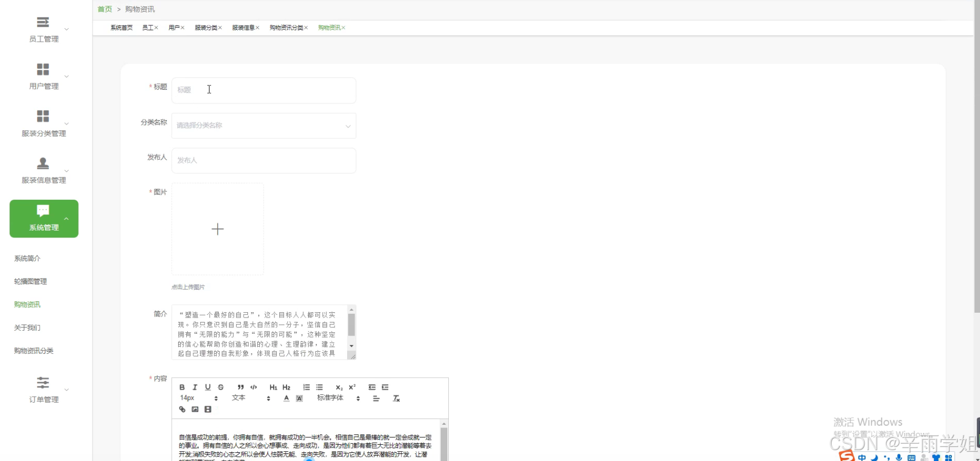The width and height of the screenshot is (980, 461).
Task: Expand the 服装分类管理 sidebar menu
Action: (x=44, y=123)
